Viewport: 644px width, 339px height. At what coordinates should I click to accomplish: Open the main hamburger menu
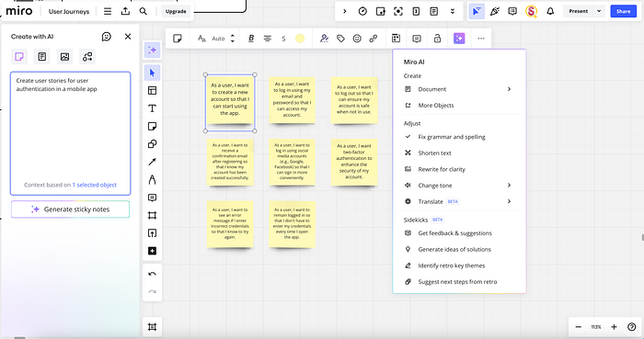click(108, 11)
